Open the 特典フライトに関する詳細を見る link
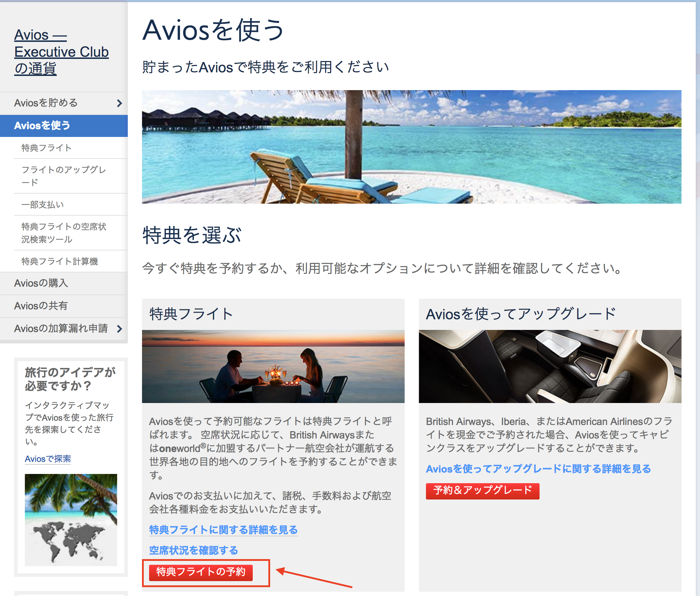 point(223,530)
